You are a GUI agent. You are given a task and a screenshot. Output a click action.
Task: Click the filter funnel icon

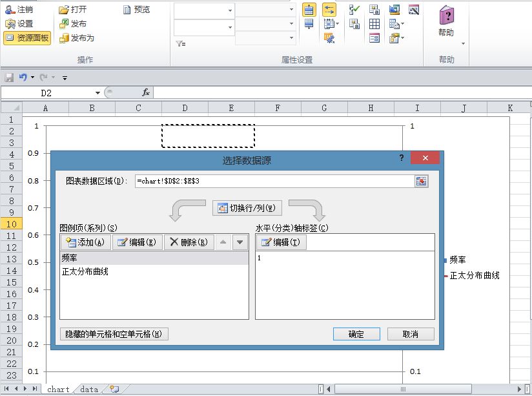click(x=181, y=43)
